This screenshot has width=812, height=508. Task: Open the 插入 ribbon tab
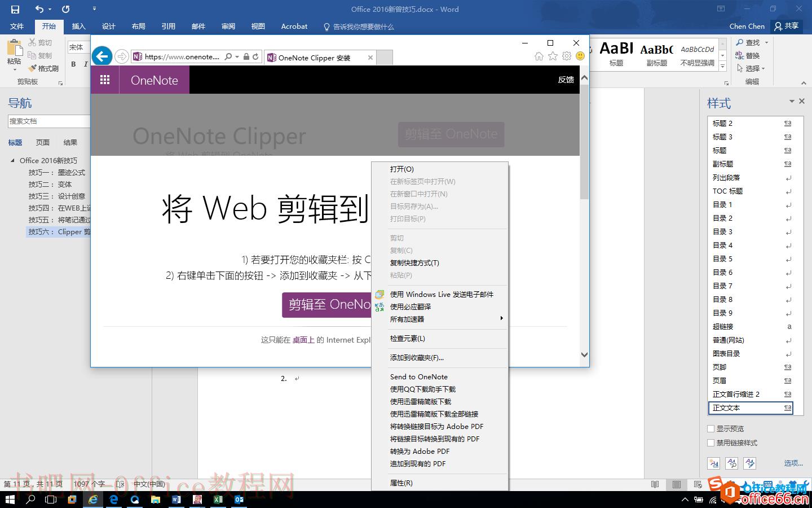pos(79,26)
